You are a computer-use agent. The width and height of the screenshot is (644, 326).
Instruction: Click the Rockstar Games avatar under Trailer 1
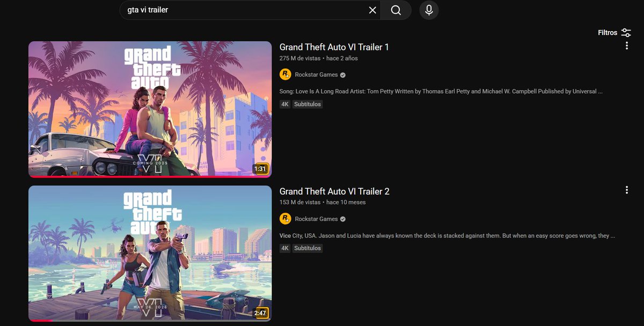[x=286, y=75]
